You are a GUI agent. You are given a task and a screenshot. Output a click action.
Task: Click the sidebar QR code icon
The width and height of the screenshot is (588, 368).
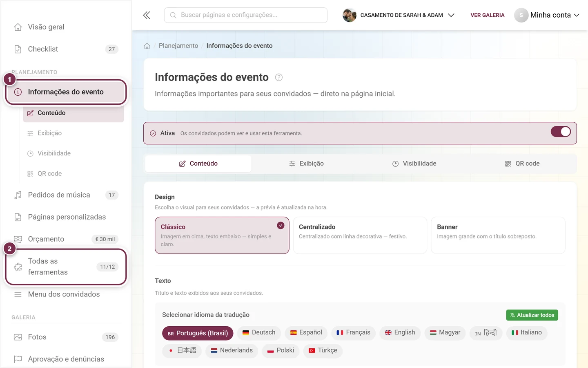(x=30, y=174)
